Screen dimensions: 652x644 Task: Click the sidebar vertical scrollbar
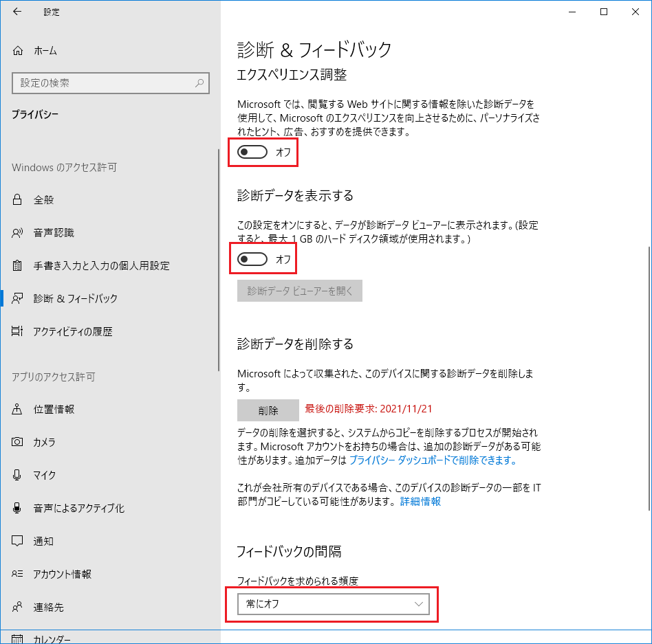click(x=218, y=260)
